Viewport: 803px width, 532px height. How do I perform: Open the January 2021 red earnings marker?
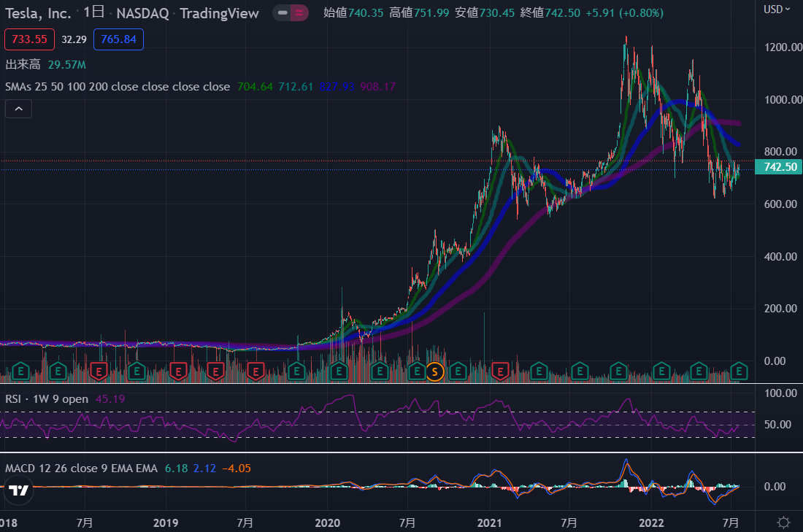pyautogui.click(x=500, y=371)
